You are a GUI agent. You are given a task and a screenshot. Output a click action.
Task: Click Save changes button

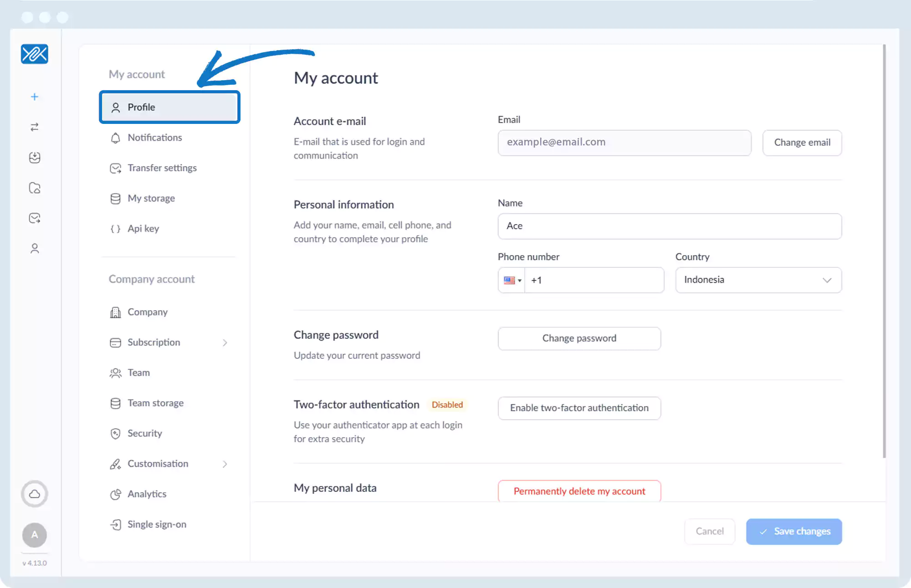(793, 532)
